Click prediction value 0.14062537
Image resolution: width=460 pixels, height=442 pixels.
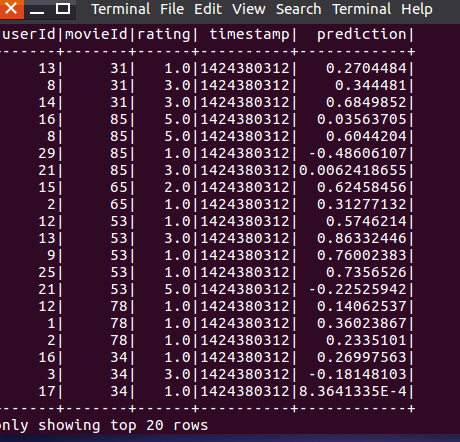[x=362, y=307]
